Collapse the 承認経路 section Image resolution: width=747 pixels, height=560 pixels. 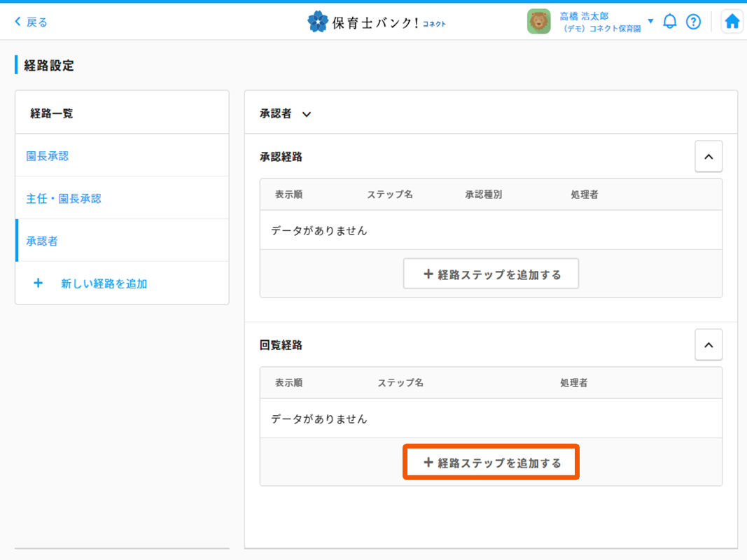708,157
